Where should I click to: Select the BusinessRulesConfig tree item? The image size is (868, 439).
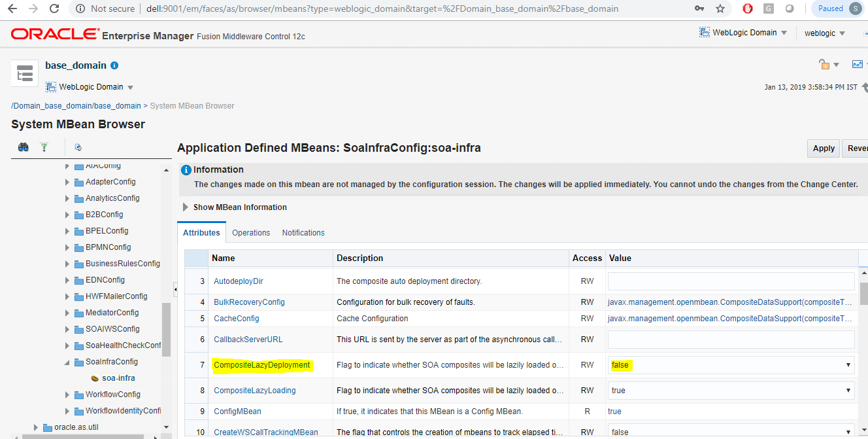(123, 264)
